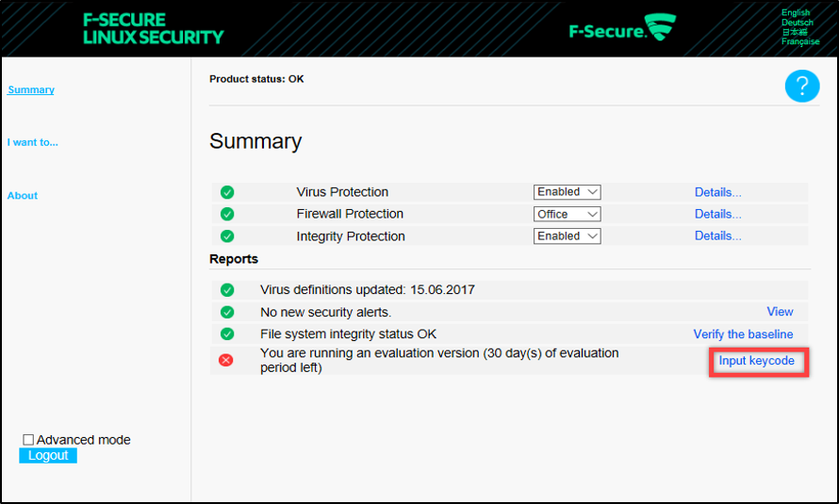Image resolution: width=839 pixels, height=504 pixels.
Task: Click the blue help question mark icon
Action: tap(801, 87)
